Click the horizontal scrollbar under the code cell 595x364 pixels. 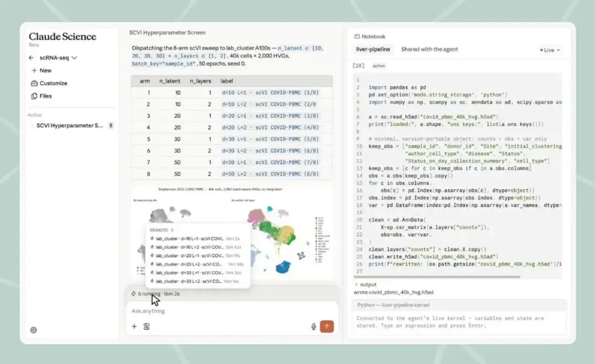436,277
